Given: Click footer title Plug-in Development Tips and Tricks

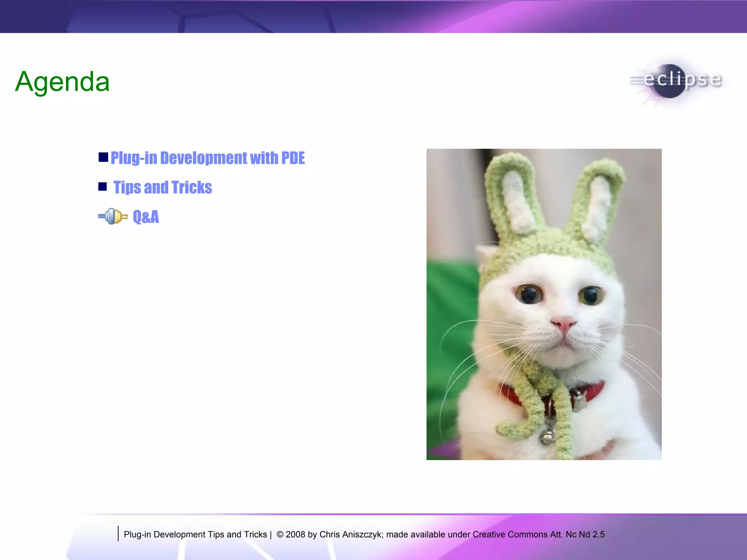Looking at the screenshot, I should coord(195,534).
